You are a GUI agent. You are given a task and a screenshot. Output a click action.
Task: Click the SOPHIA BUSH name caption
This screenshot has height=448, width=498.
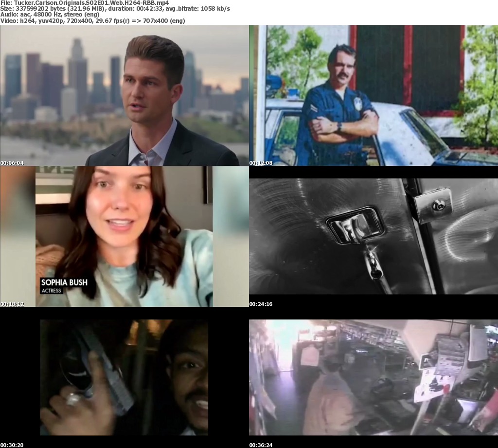63,282
